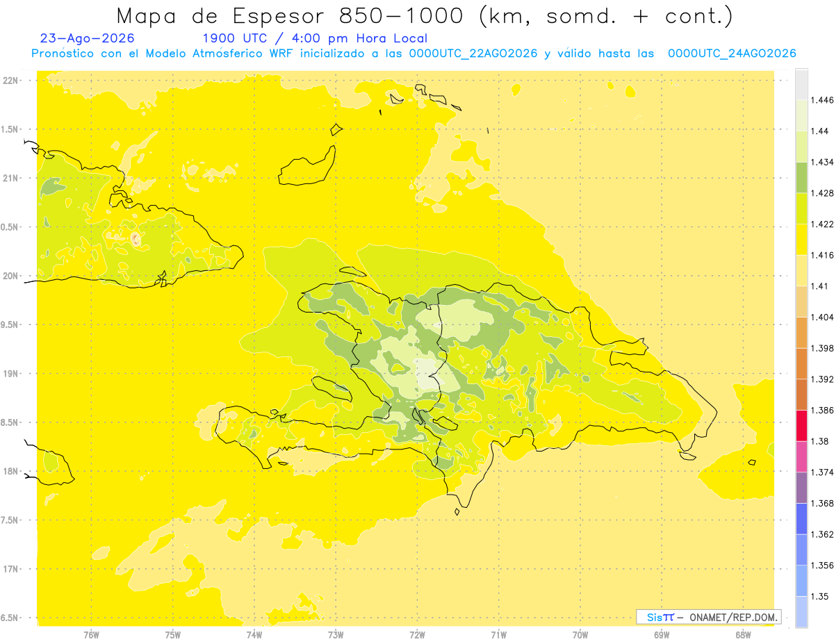
Task: Click the legend value '1.428'
Action: (821, 193)
